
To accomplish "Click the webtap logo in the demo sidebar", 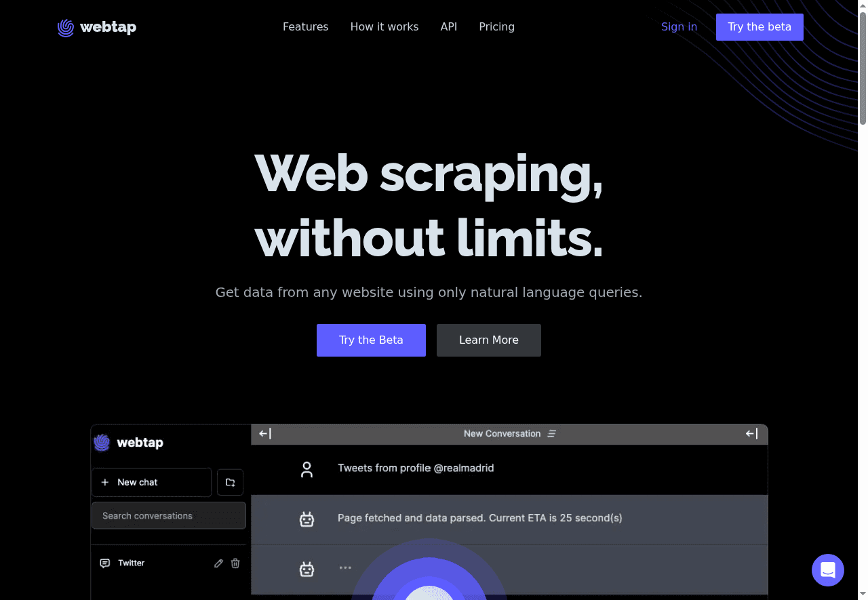I will (x=102, y=442).
